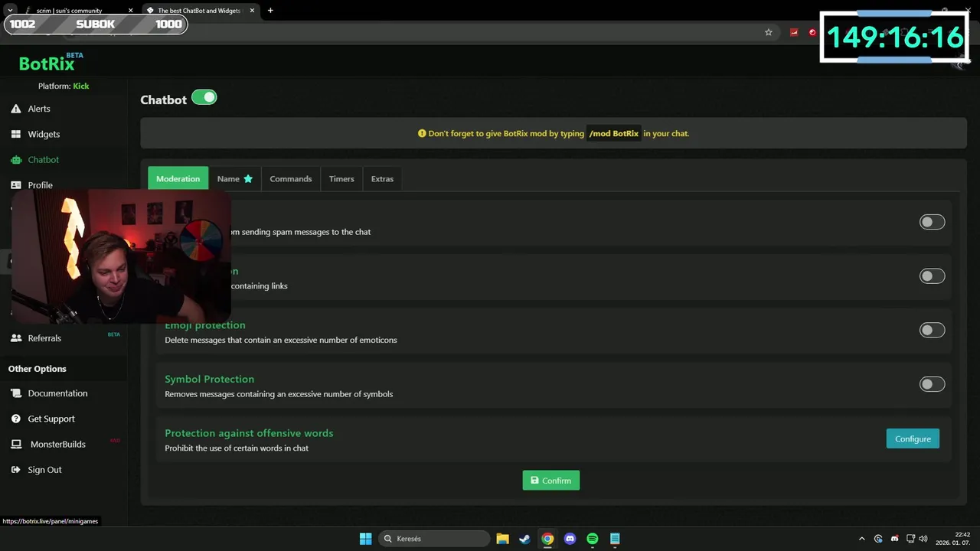Click the Kick platform label
980x551 pixels.
[81, 86]
